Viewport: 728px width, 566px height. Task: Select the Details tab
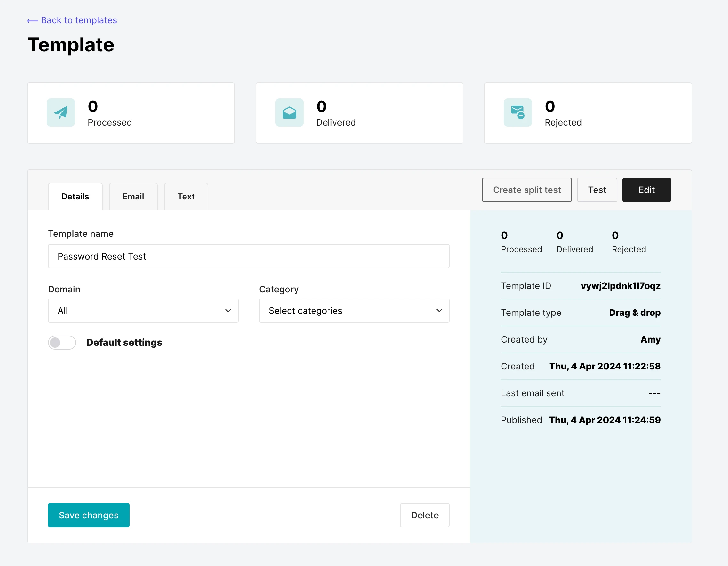75,197
